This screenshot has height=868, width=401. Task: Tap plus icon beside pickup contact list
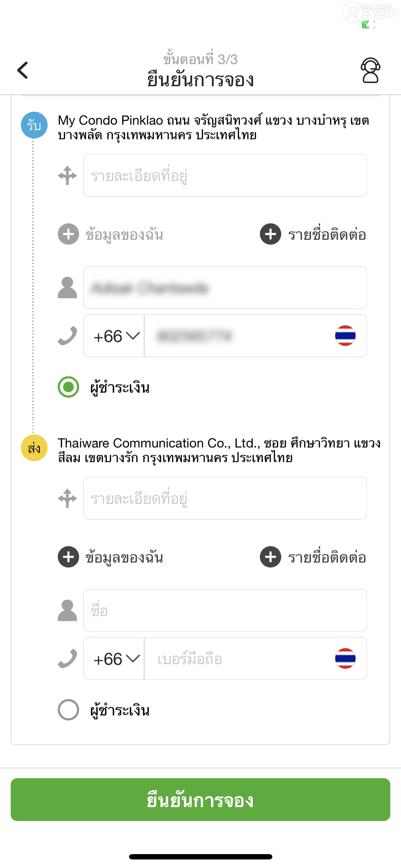[x=271, y=234]
